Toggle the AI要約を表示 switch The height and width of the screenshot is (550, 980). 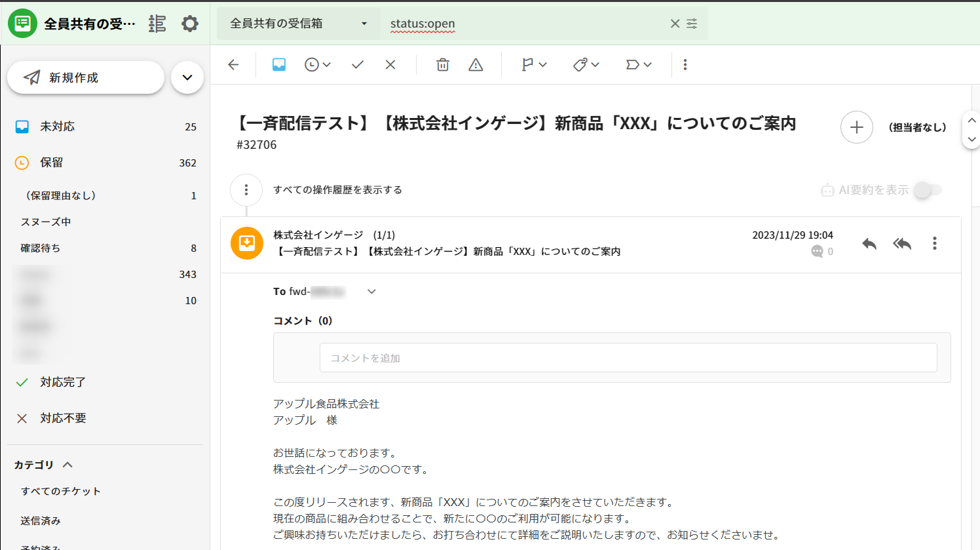(x=928, y=190)
